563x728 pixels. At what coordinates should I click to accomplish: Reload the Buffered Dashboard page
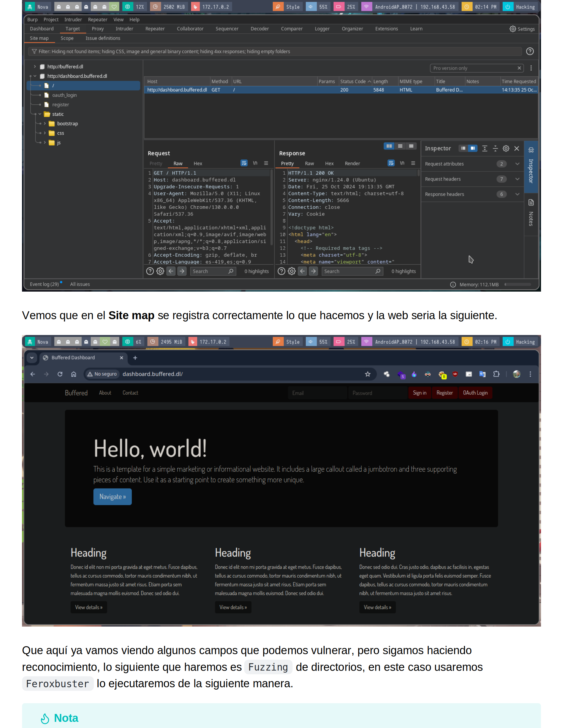coord(60,374)
